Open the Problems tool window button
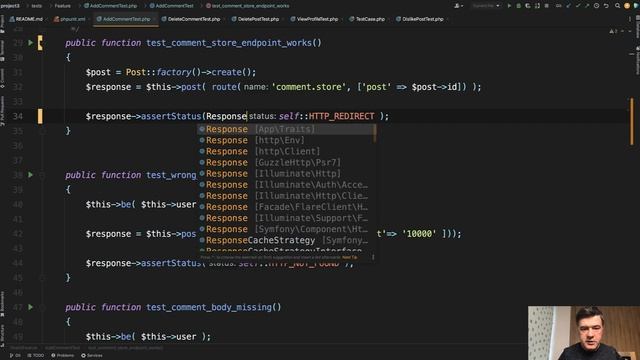Image resolution: width=640 pixels, height=360 pixels. (x=62, y=356)
